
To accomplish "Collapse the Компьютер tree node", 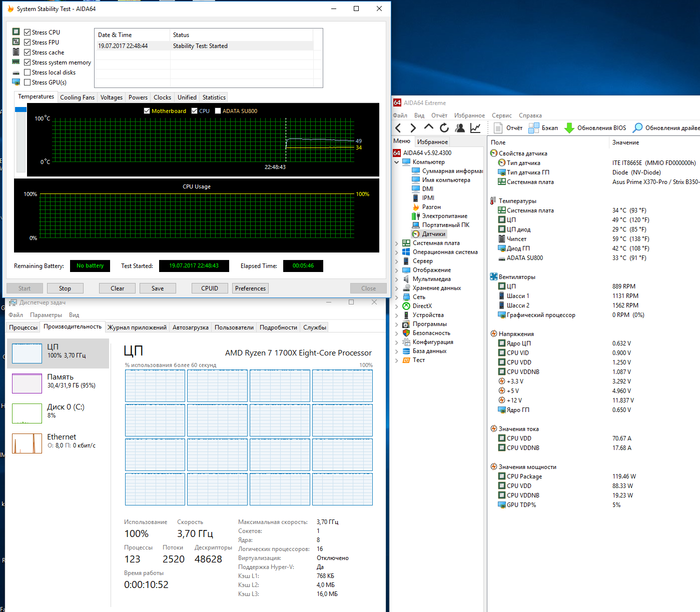I will point(397,162).
